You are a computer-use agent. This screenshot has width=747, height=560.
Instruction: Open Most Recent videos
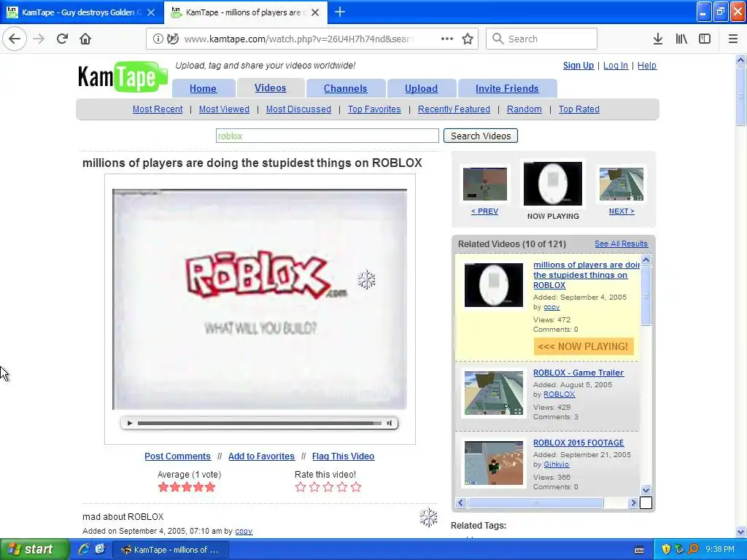158,109
